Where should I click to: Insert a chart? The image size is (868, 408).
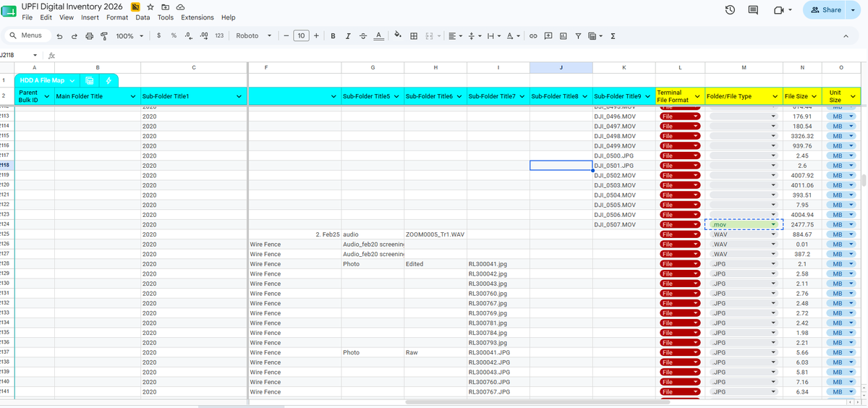(x=563, y=35)
